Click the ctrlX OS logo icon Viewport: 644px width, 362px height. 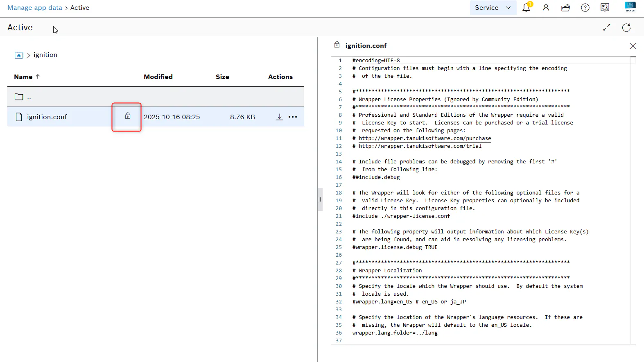coord(630,7)
